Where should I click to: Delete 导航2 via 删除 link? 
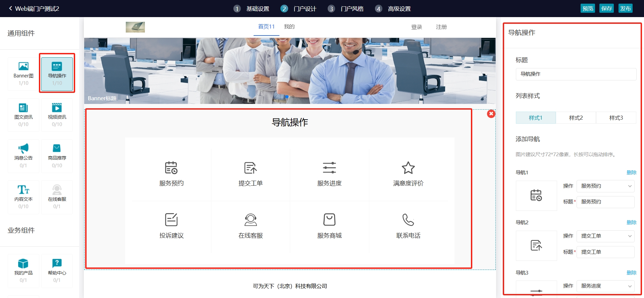631,223
